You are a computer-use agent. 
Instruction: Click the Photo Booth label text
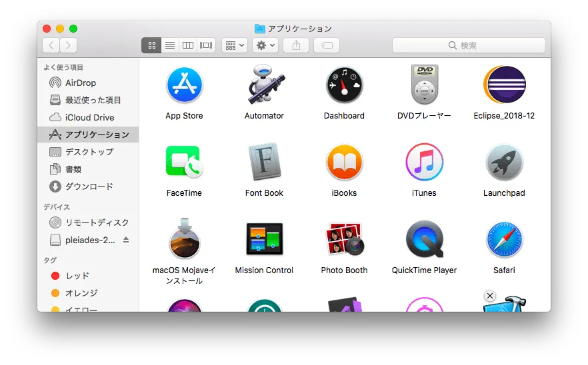tap(344, 270)
